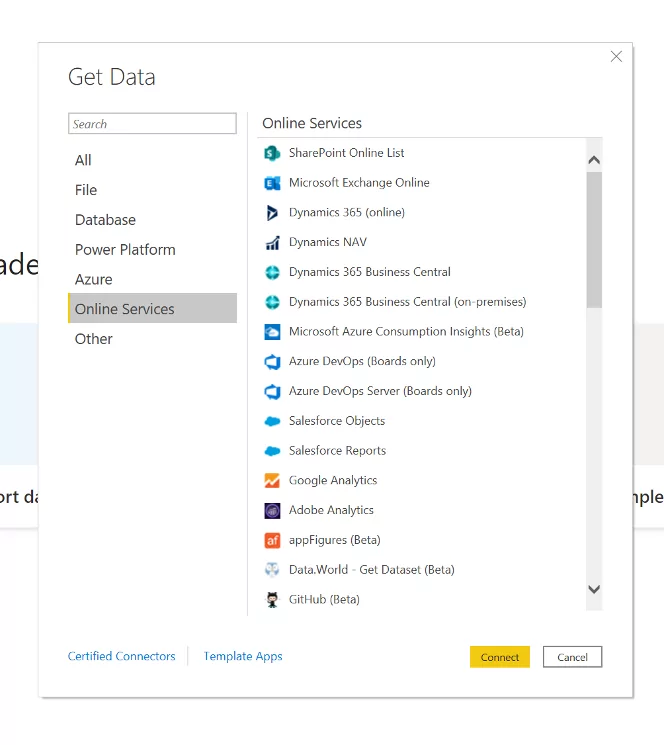Choose Dynamics 365 Business Central (on-premises) text
Image resolution: width=664 pixels, height=745 pixels.
408,302
